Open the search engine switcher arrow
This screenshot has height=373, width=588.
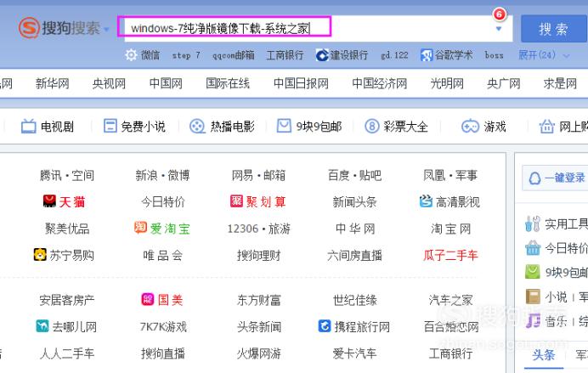click(x=106, y=29)
